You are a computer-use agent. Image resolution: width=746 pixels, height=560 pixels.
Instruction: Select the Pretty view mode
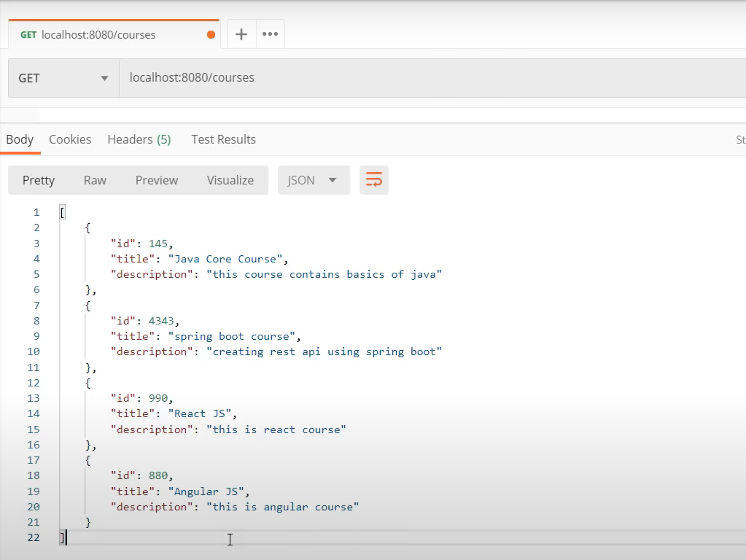click(39, 180)
